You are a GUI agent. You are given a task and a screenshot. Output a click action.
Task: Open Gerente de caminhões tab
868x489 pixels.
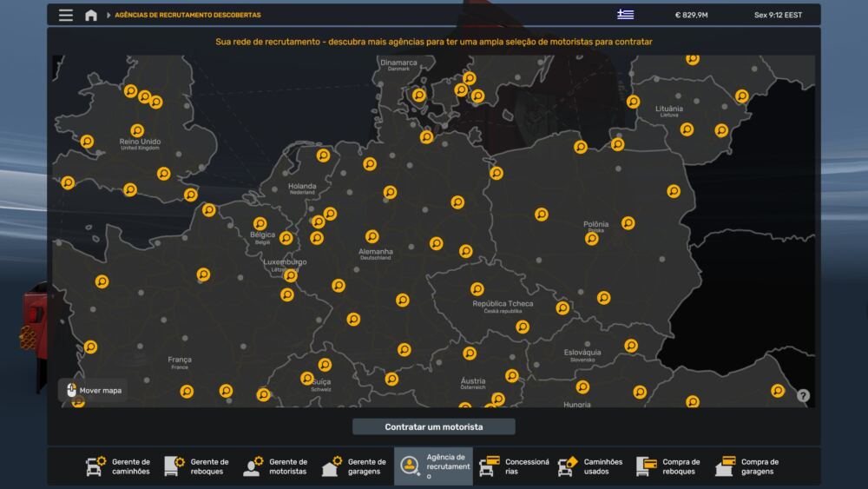[x=119, y=466]
